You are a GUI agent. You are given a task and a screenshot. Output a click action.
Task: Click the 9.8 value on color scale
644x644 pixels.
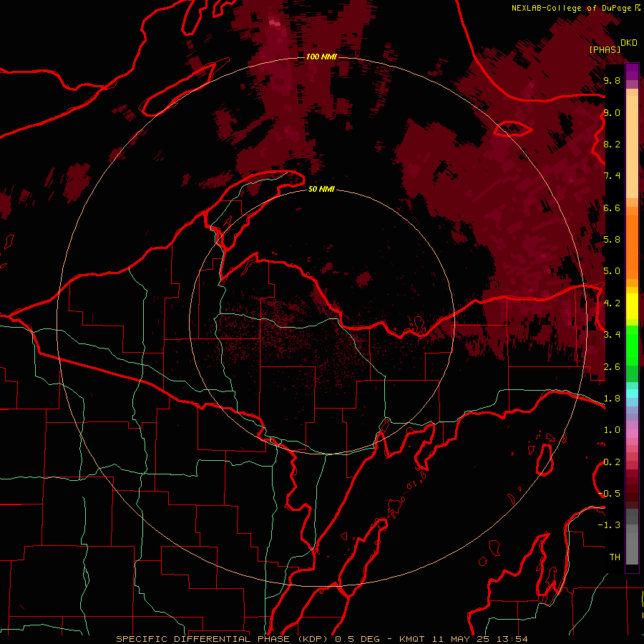(612, 81)
